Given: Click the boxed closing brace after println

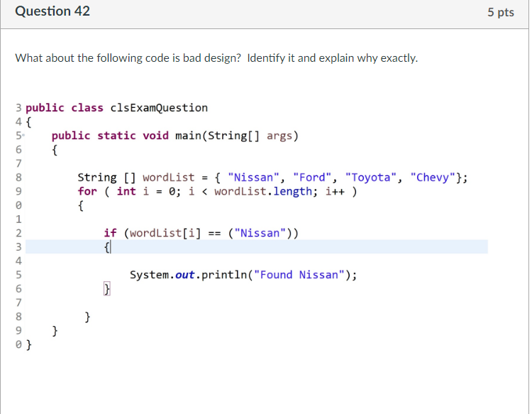Looking at the screenshot, I should pyautogui.click(x=107, y=289).
